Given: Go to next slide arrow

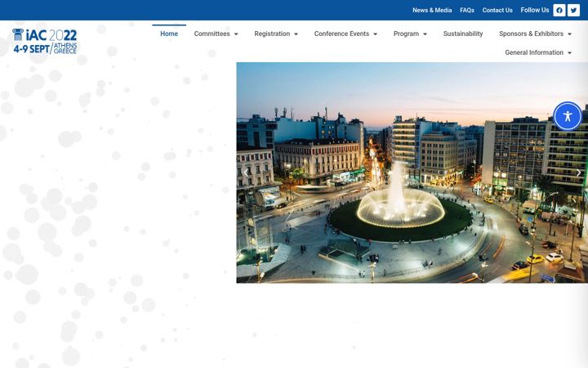Looking at the screenshot, I should [579, 173].
